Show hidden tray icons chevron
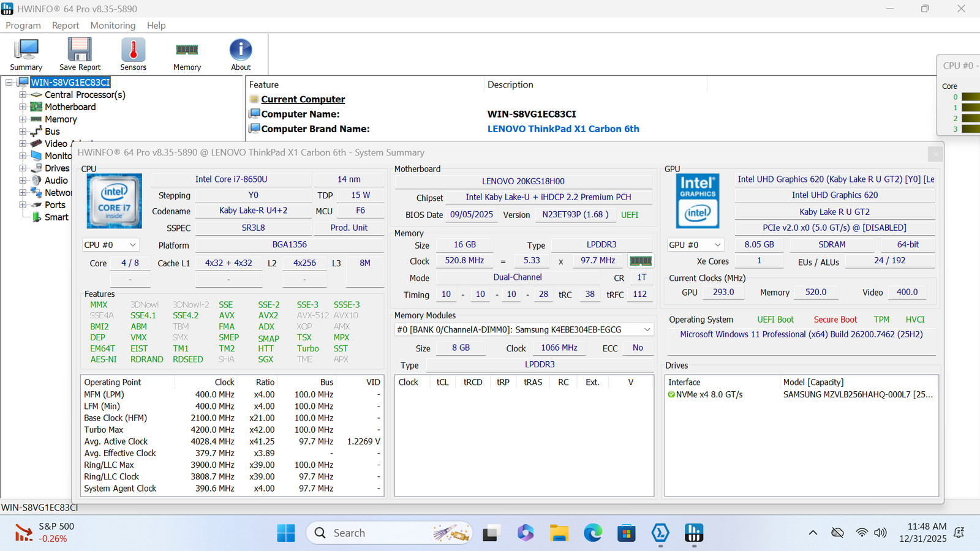This screenshot has height=551, width=980. [x=813, y=533]
